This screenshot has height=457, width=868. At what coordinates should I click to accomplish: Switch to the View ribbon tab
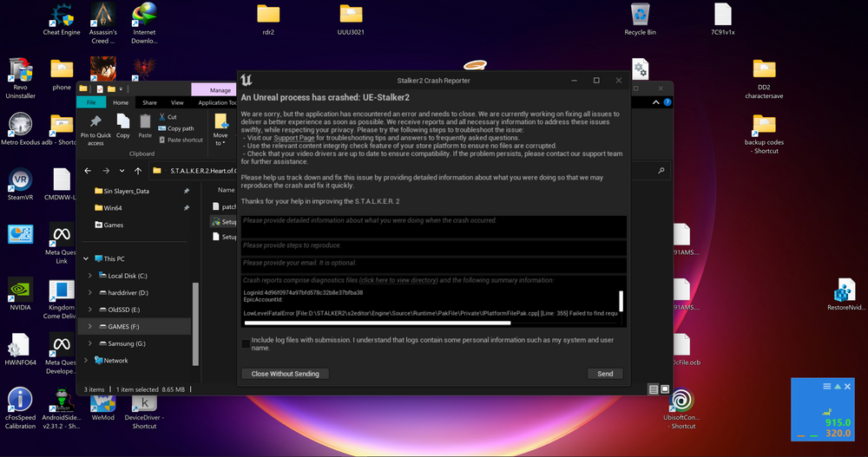177,102
